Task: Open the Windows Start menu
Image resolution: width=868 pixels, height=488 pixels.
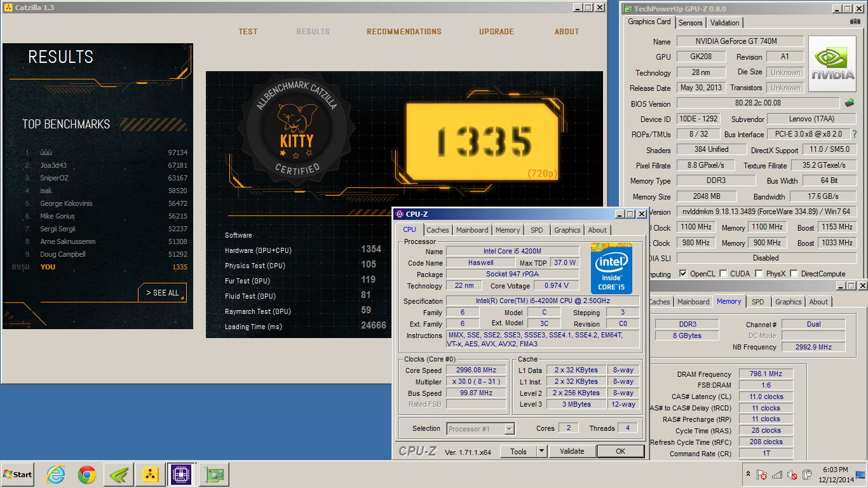Action: tap(17, 475)
